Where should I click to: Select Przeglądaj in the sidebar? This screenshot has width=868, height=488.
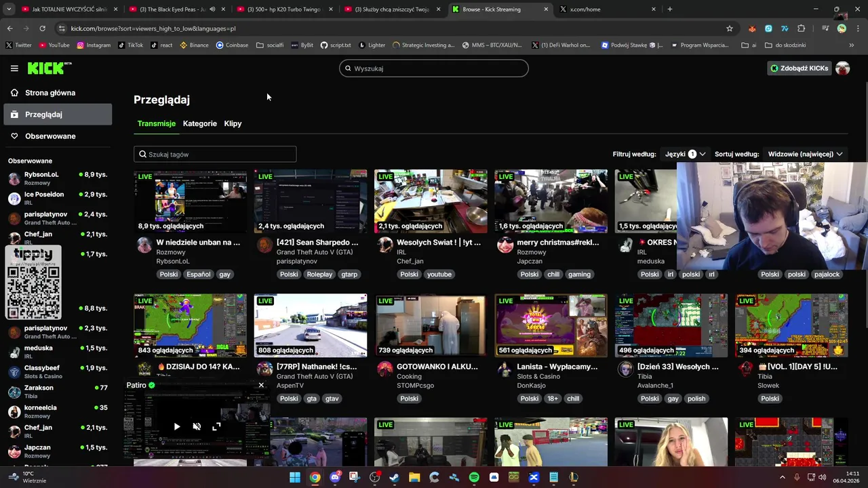pos(58,115)
